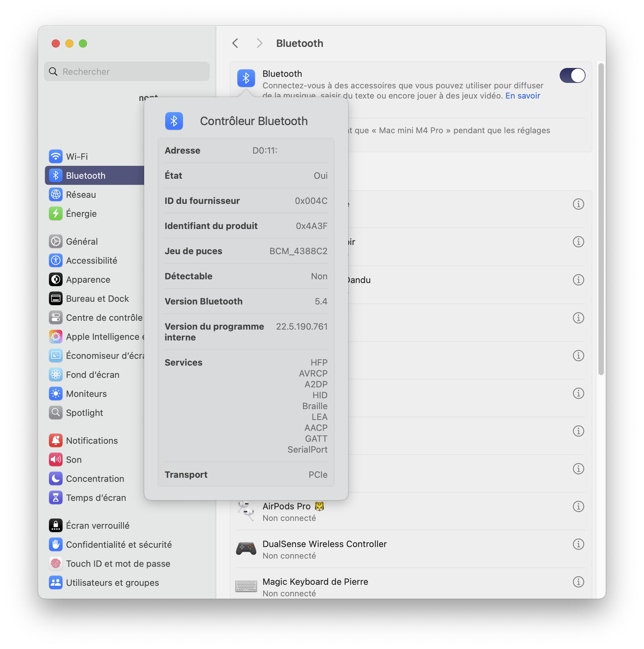Click the Contrôleur Bluetooth popover icon
The width and height of the screenshot is (644, 649).
tap(174, 121)
